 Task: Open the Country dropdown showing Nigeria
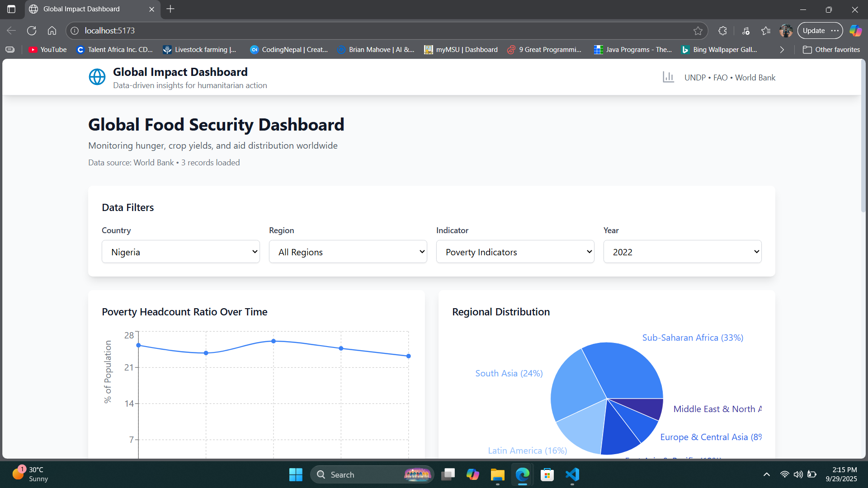coord(181,252)
